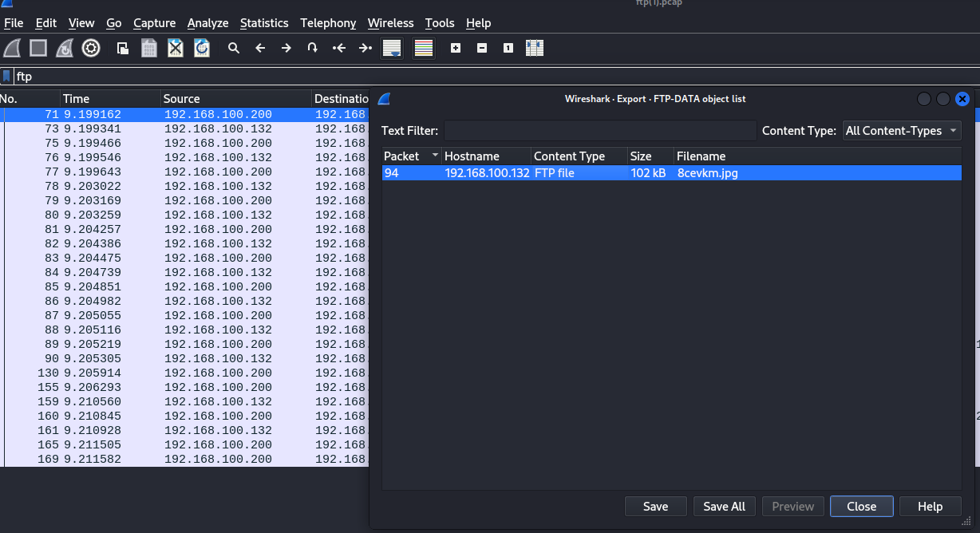Screen dimensions: 980x533
Task: Reload this capture file icon
Action: tap(202, 48)
